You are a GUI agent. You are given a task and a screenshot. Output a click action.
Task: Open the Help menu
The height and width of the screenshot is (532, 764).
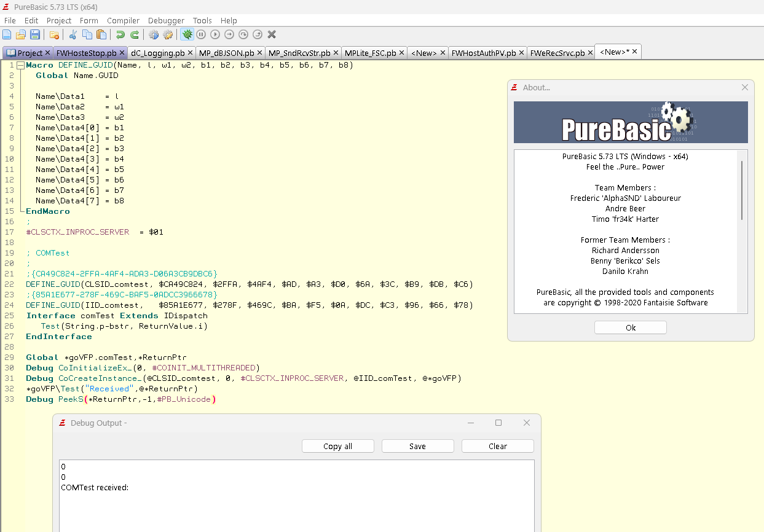click(x=229, y=20)
